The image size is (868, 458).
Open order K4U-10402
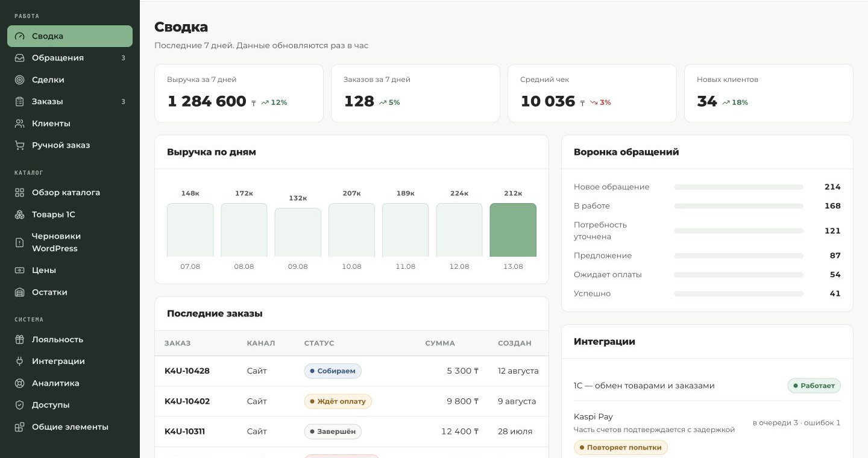[x=187, y=401]
